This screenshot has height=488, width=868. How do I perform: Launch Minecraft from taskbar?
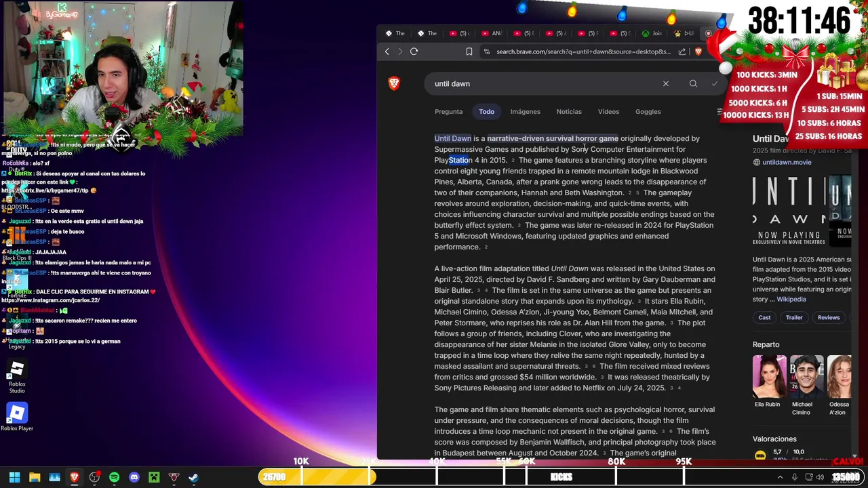pyautogui.click(x=154, y=477)
